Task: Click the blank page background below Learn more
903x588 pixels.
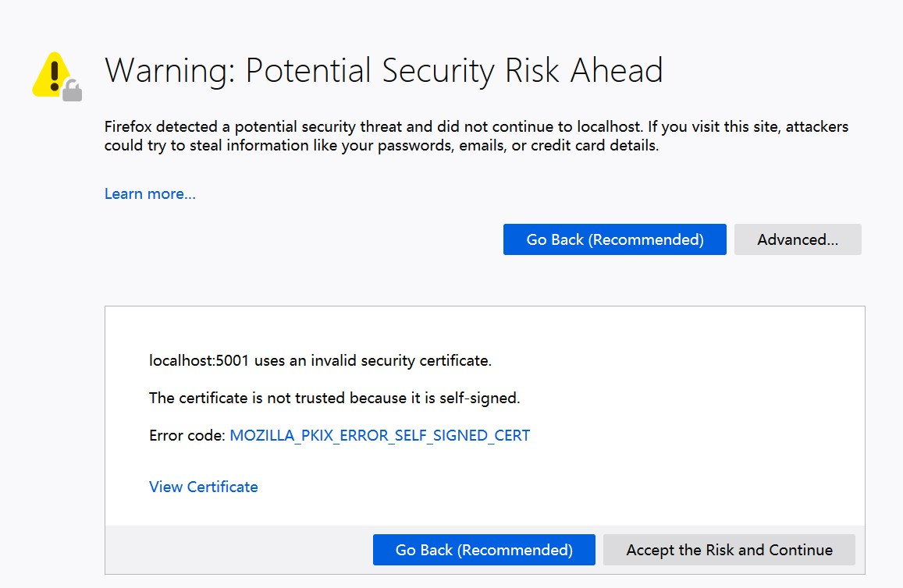Action: 312,265
